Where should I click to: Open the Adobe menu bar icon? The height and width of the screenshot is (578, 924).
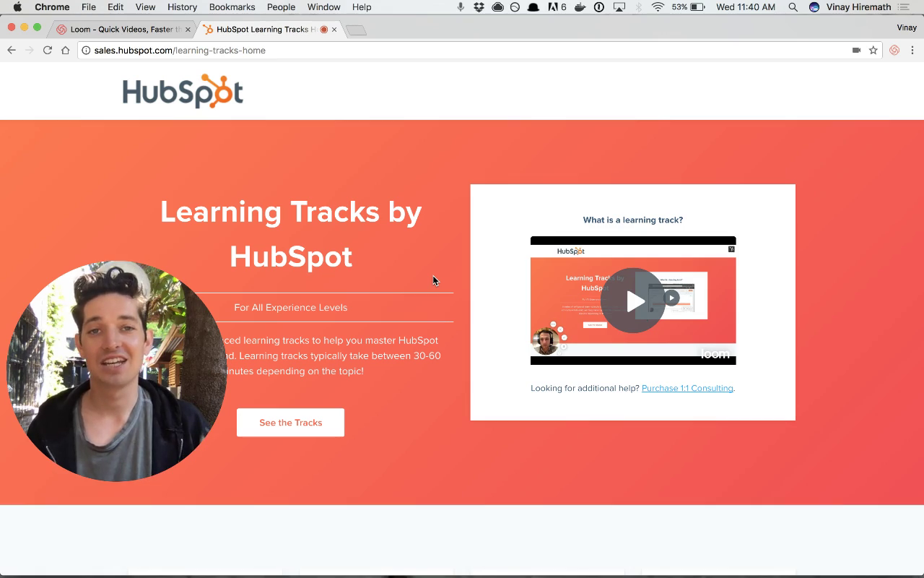[557, 7]
